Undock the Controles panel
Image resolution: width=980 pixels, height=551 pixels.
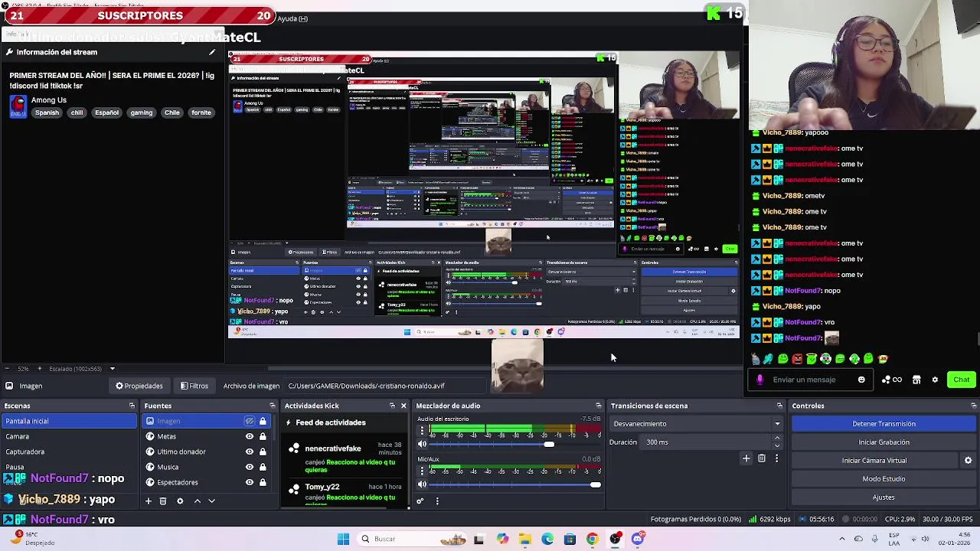click(x=973, y=406)
